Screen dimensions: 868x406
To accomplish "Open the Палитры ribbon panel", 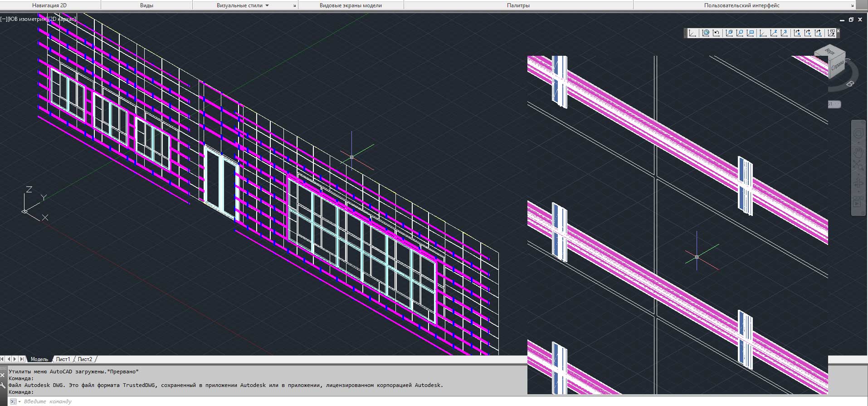I will pyautogui.click(x=518, y=5).
